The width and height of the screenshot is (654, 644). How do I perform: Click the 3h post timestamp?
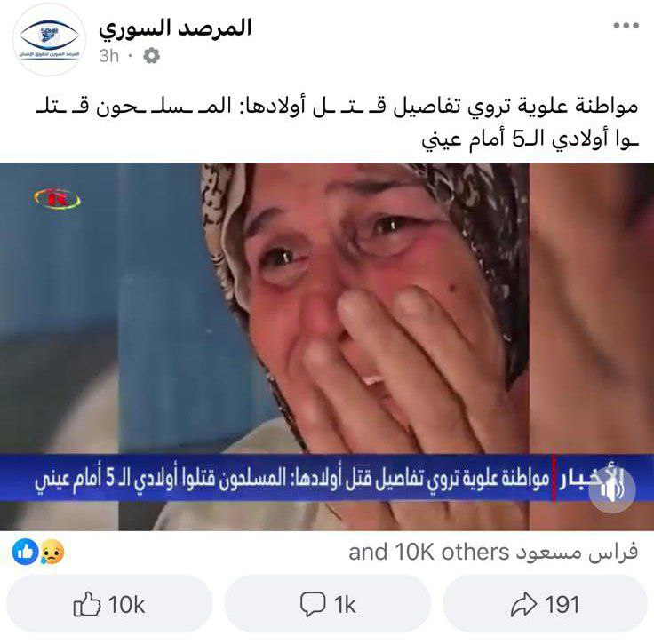(x=109, y=55)
